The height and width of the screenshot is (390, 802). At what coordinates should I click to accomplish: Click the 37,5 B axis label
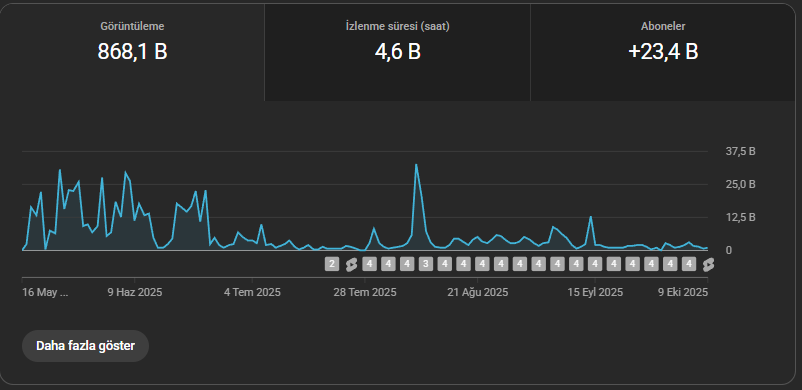coord(740,151)
